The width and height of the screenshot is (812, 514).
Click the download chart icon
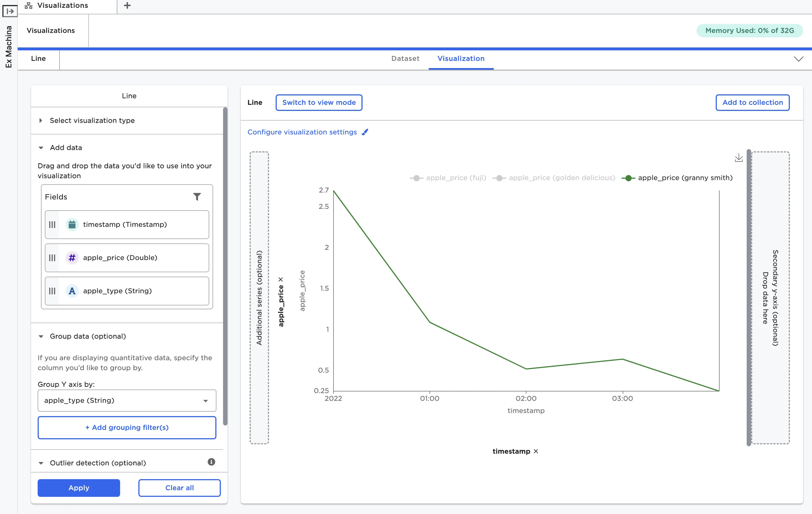point(738,158)
